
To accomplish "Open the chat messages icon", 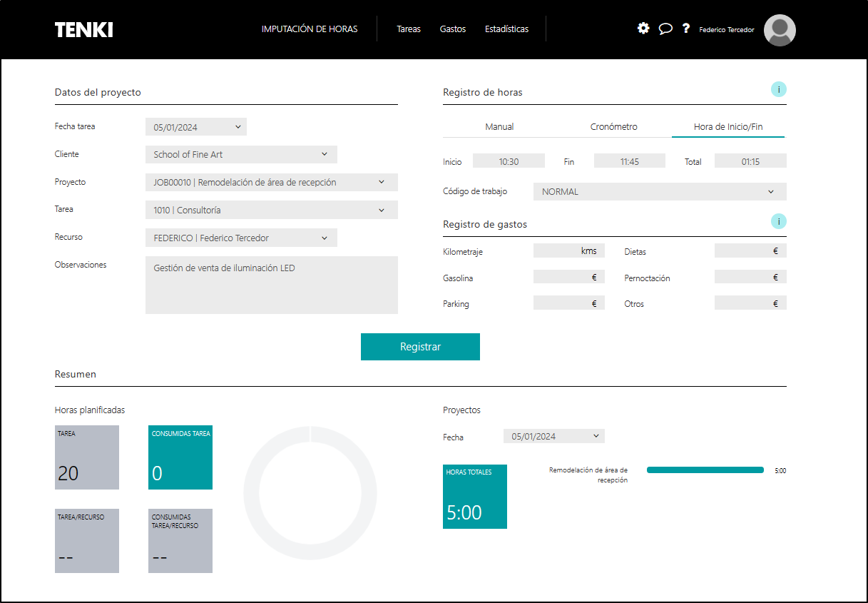I will [x=665, y=29].
